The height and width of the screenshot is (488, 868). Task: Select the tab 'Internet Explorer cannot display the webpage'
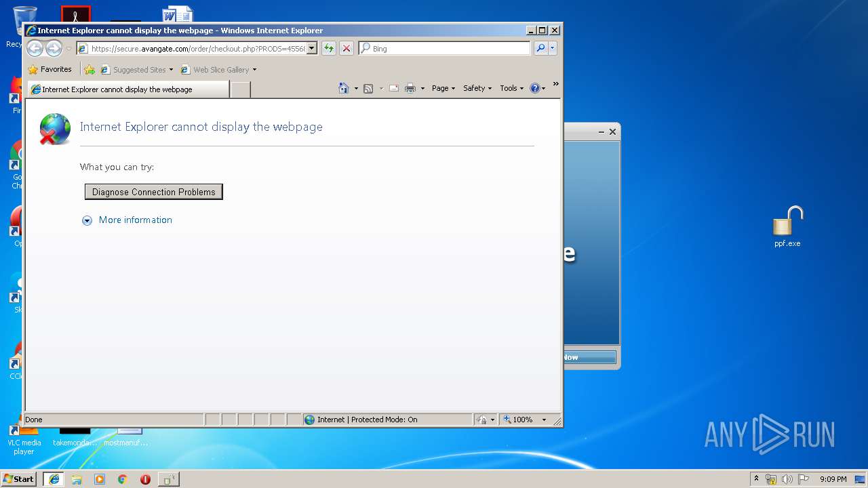click(x=128, y=89)
